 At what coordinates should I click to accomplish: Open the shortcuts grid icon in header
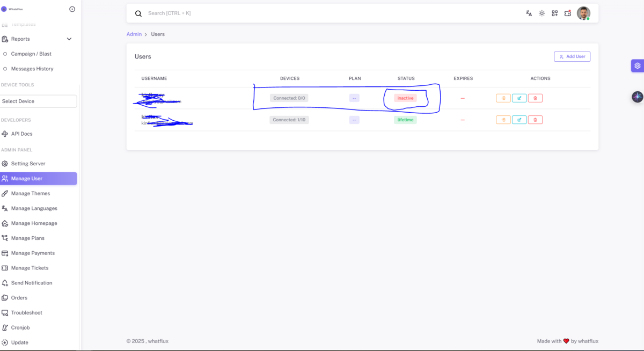pos(554,13)
